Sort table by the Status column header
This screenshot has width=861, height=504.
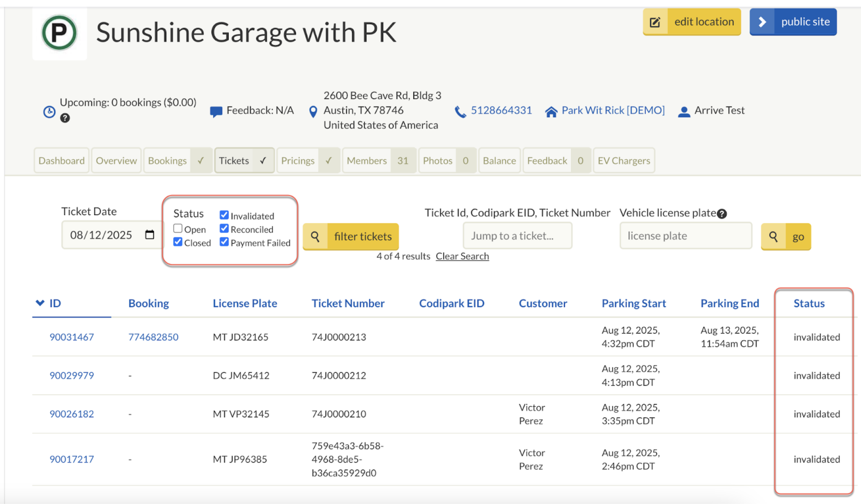pos(809,303)
